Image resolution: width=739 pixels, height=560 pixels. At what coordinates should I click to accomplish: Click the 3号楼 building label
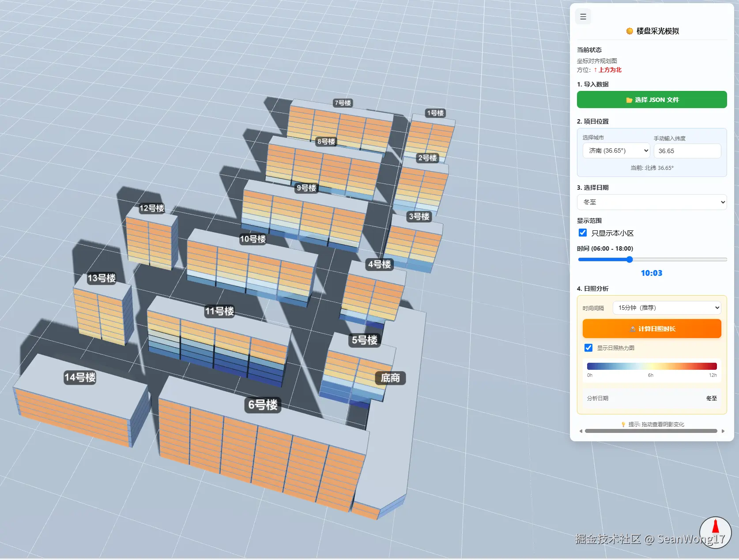[419, 217]
